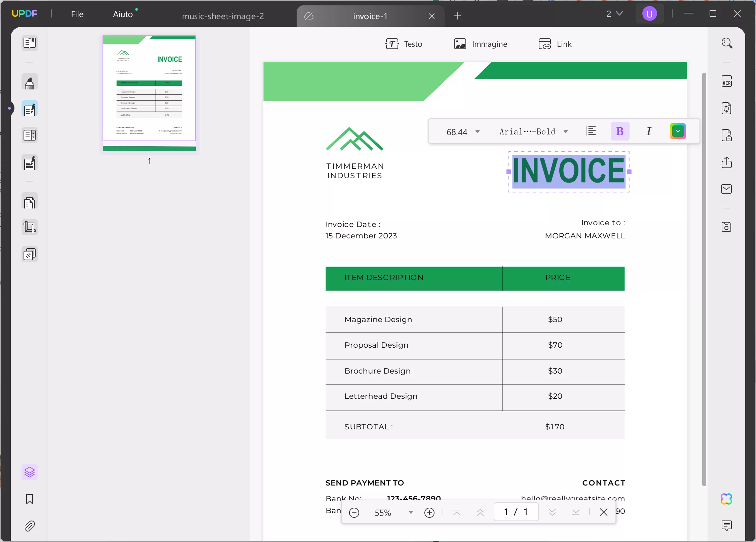Jump to first page arrow
This screenshot has width=756, height=542.
pyautogui.click(x=457, y=512)
